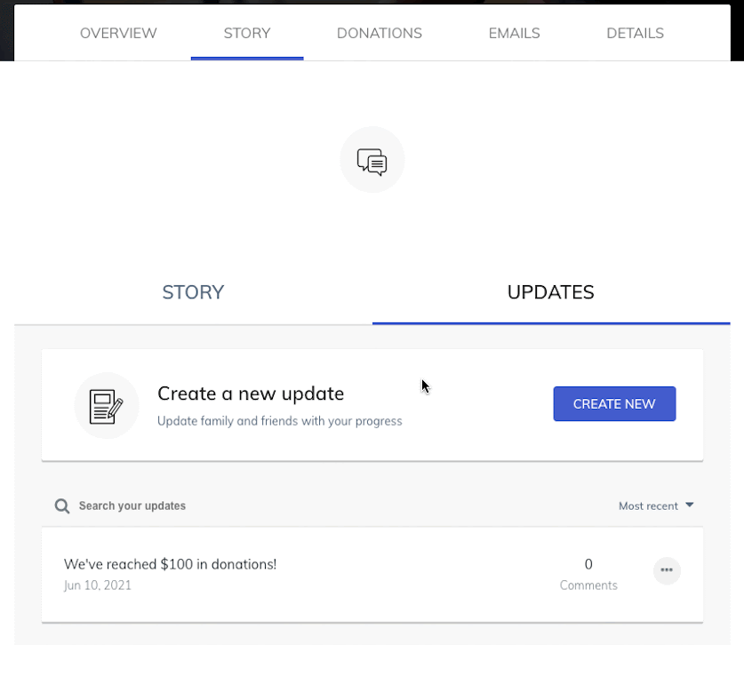The image size is (744, 700).
Task: Switch to the Emails tab
Action: click(x=515, y=33)
